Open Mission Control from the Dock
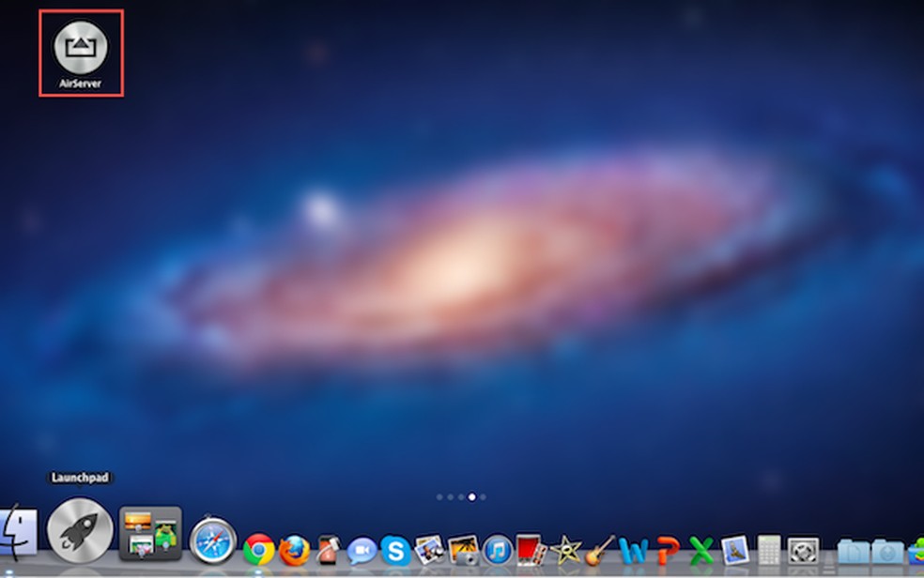Screen dimensions: 924x578 (151, 534)
